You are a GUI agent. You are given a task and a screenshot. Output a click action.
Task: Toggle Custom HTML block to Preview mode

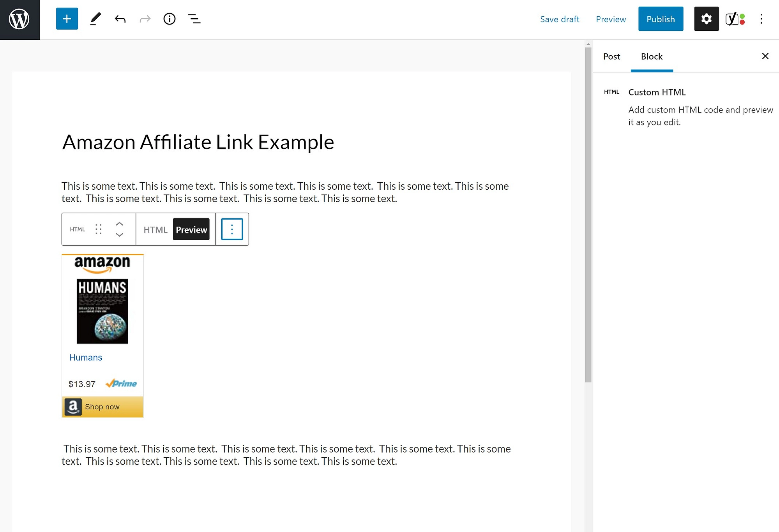click(x=191, y=229)
